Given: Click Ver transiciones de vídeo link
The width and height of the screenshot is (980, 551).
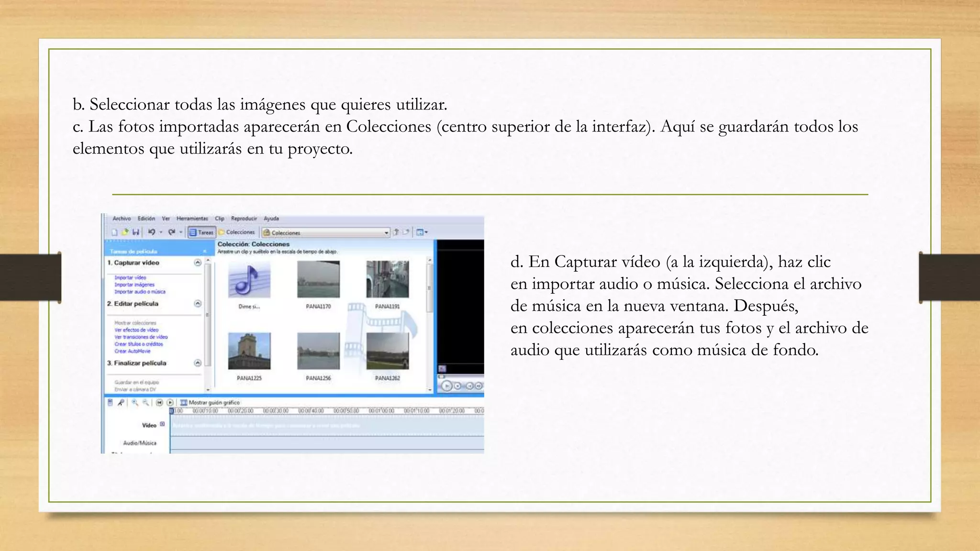Looking at the screenshot, I should click(141, 337).
